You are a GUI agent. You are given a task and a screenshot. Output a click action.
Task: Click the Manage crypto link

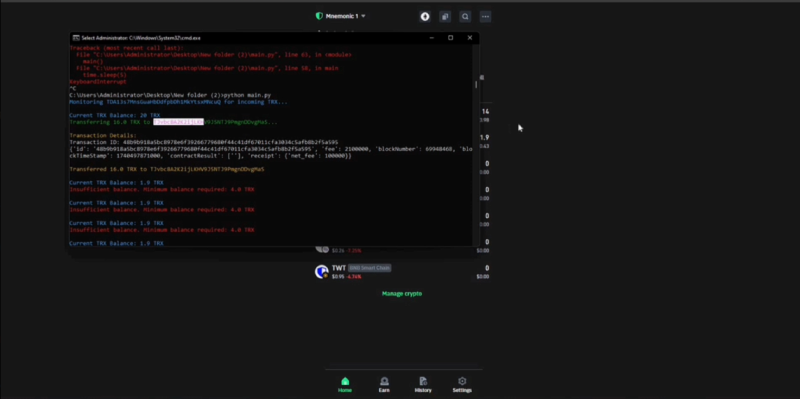tap(402, 293)
